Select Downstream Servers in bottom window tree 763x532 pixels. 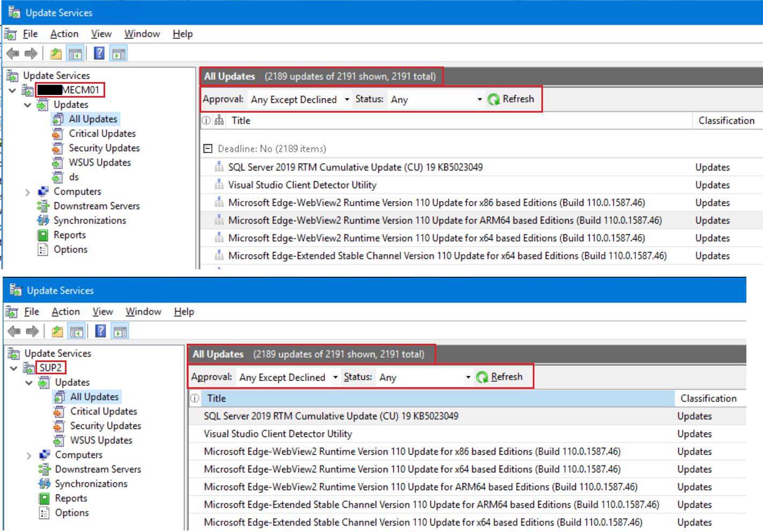pyautogui.click(x=98, y=469)
